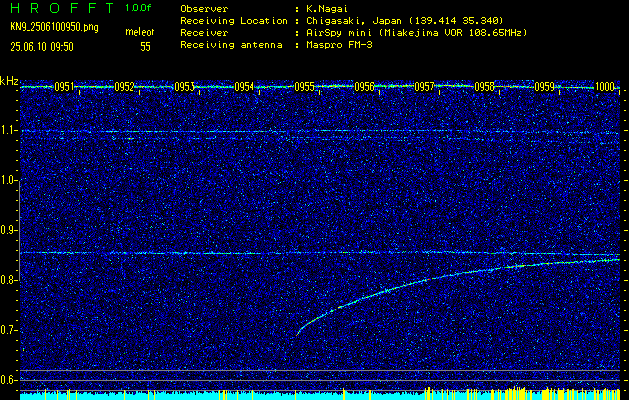The height and width of the screenshot is (400, 629).
Task: Click the Receiving antenna label
Action: pos(231,45)
